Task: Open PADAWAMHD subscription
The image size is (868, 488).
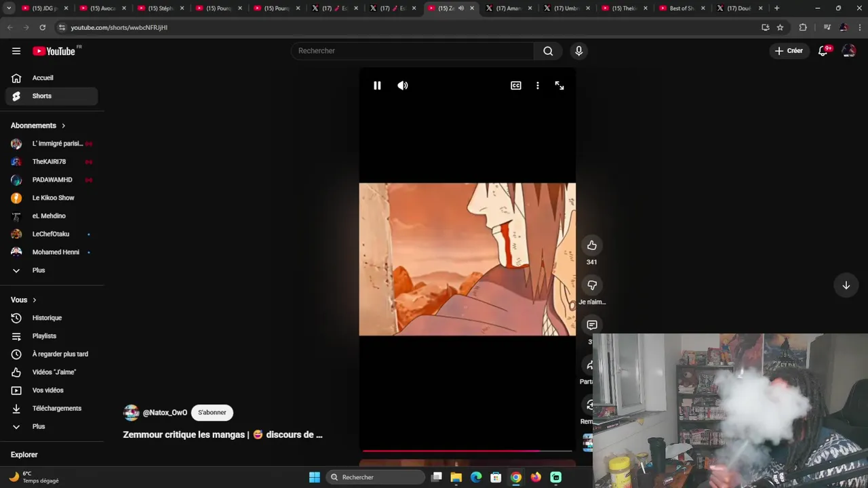Action: tap(52, 180)
